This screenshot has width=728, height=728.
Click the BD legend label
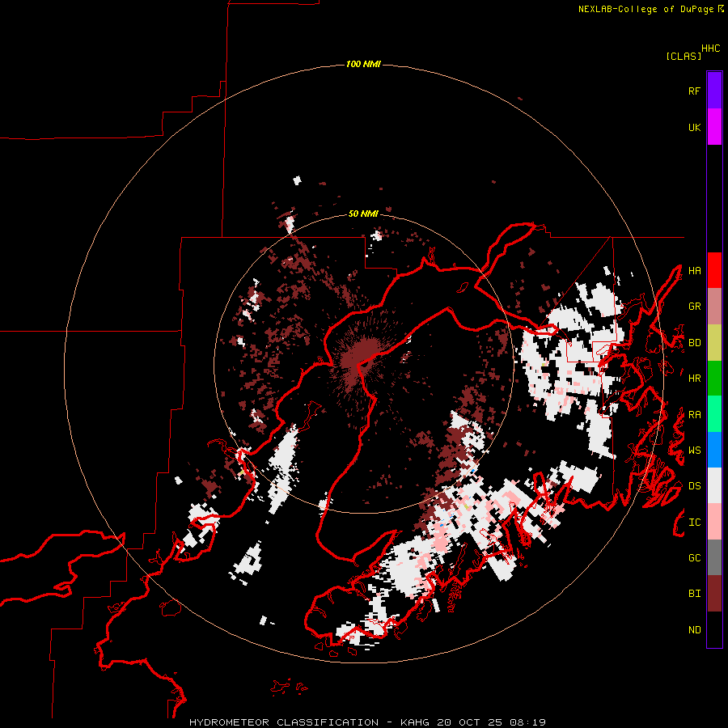[694, 343]
